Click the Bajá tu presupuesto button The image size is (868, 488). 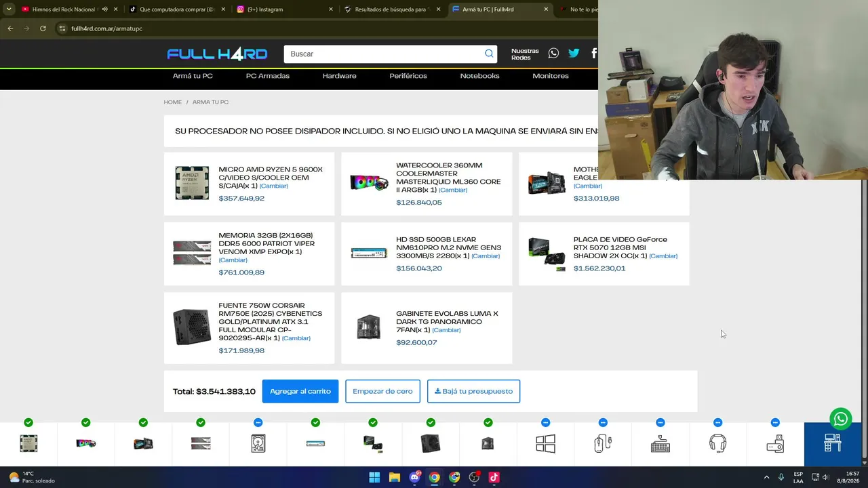click(x=473, y=391)
